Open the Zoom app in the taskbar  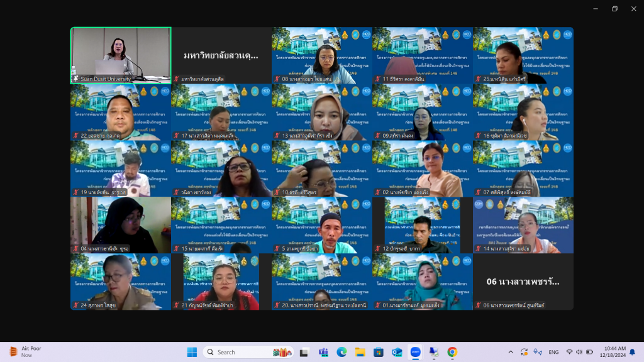(415, 352)
